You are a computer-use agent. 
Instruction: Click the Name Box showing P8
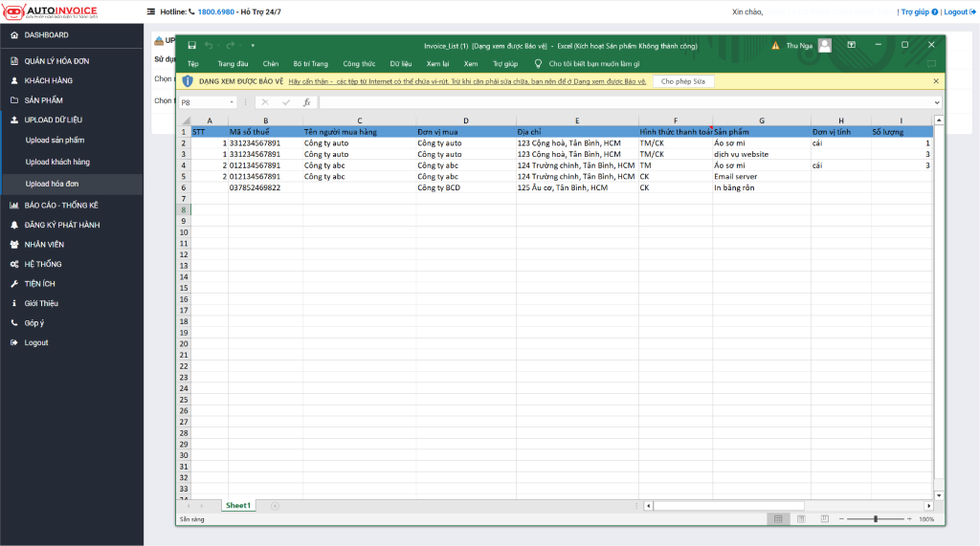point(203,101)
